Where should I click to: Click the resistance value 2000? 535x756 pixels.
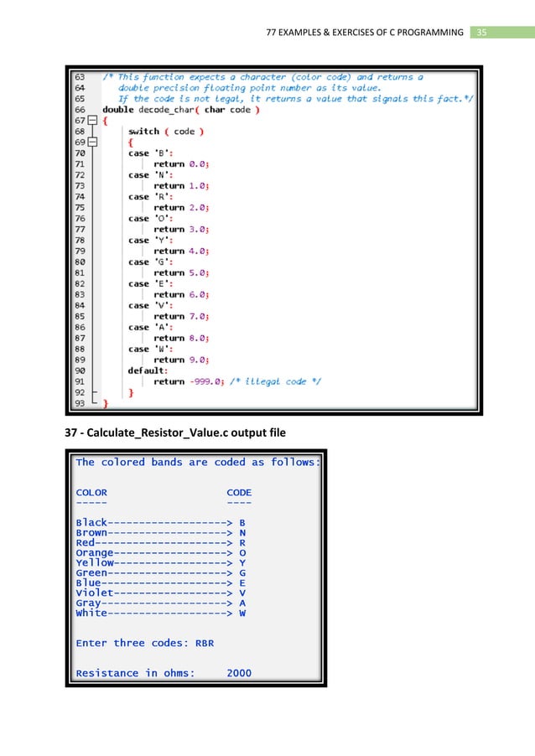239,673
